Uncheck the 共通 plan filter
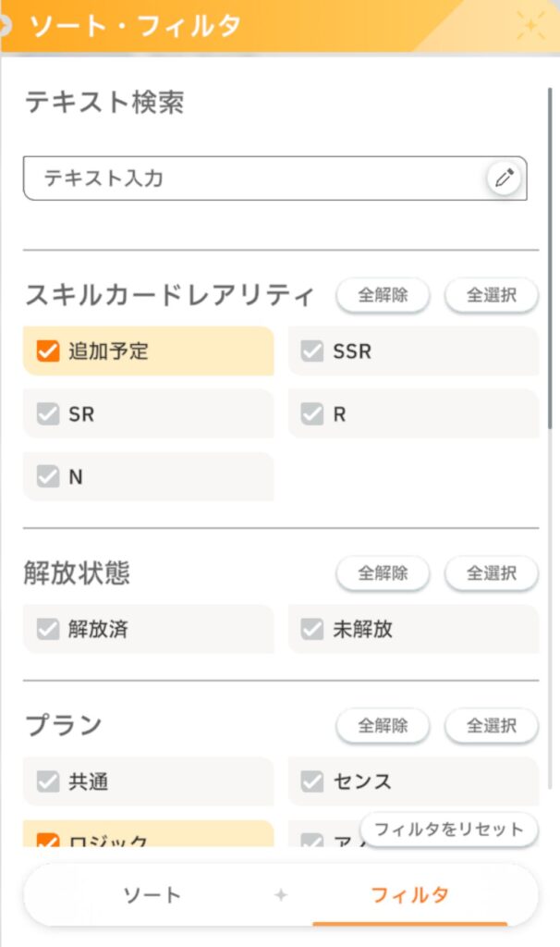Screen dimensions: 560x947 click(x=48, y=782)
